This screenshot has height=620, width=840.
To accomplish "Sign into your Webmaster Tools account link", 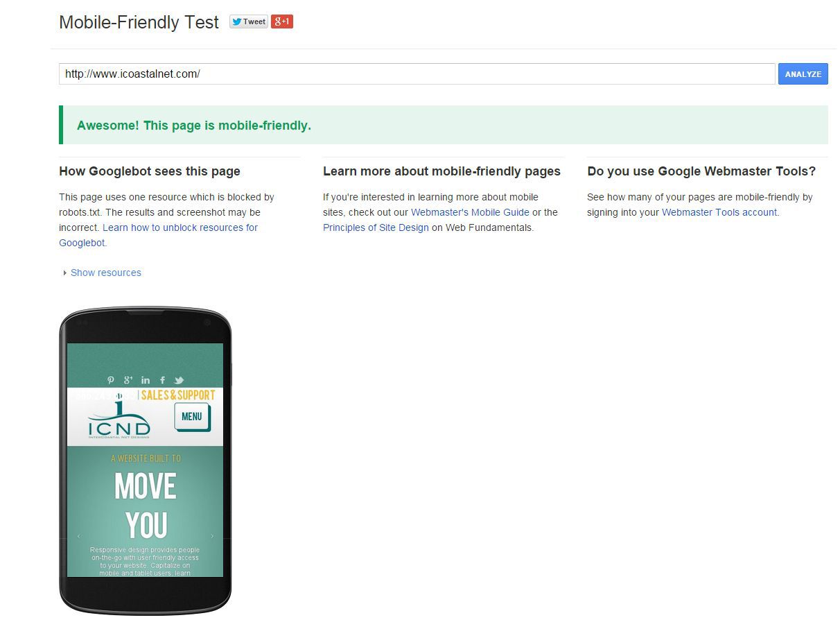I will [x=719, y=212].
